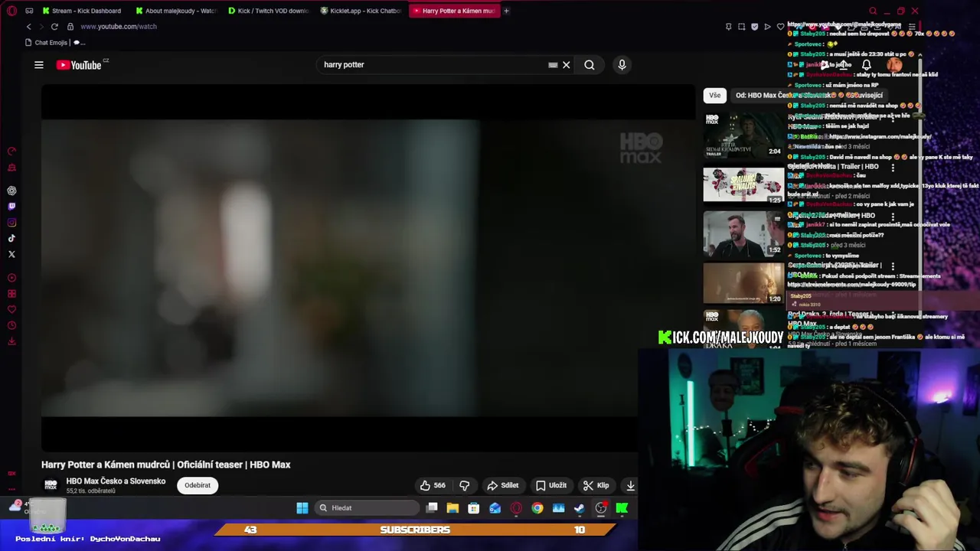Open OBS Studio from the taskbar
Viewport: 980px width, 551px height.
tap(601, 508)
